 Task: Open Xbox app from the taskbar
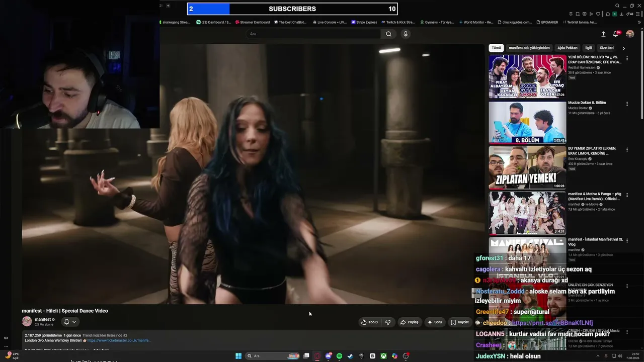[x=383, y=356]
